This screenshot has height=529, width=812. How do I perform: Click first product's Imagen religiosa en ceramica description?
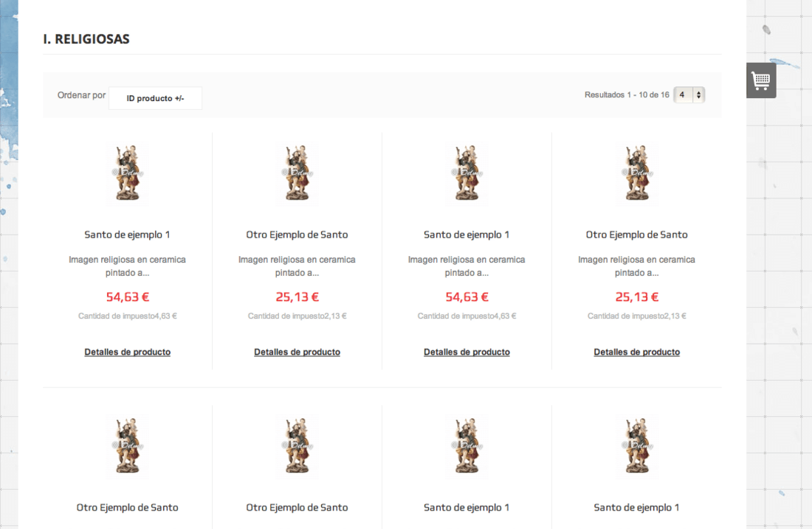(x=128, y=266)
